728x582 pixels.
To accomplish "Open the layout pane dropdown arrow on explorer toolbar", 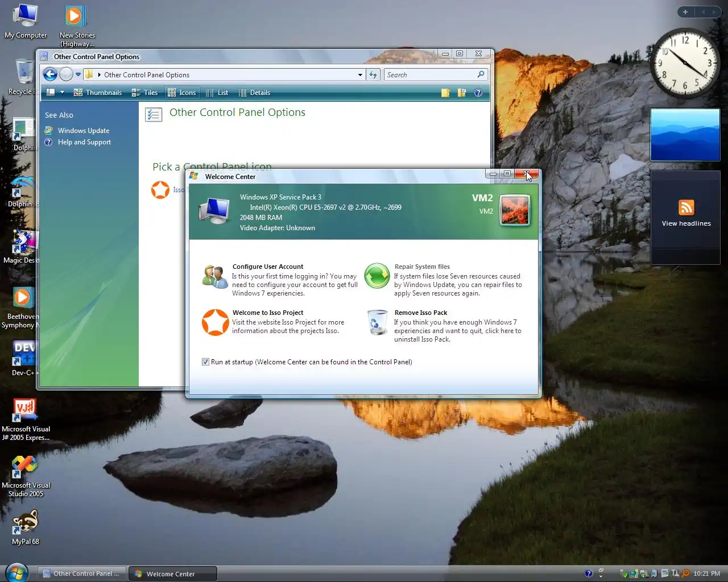I will pos(62,93).
